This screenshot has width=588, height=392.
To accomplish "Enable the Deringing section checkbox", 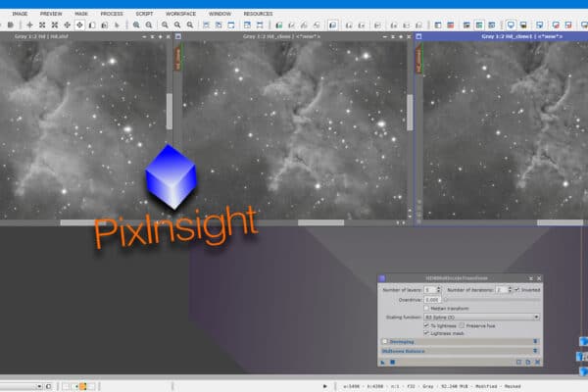I will (384, 341).
